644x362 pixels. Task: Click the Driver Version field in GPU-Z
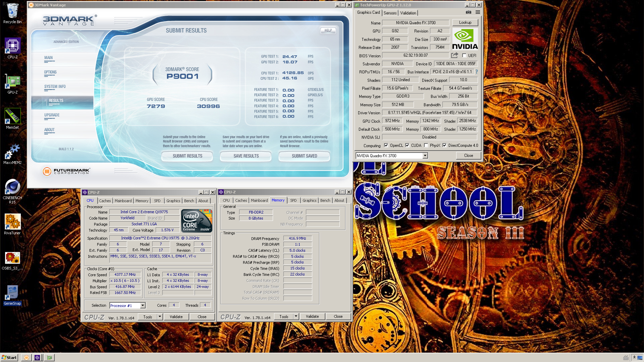tap(429, 113)
